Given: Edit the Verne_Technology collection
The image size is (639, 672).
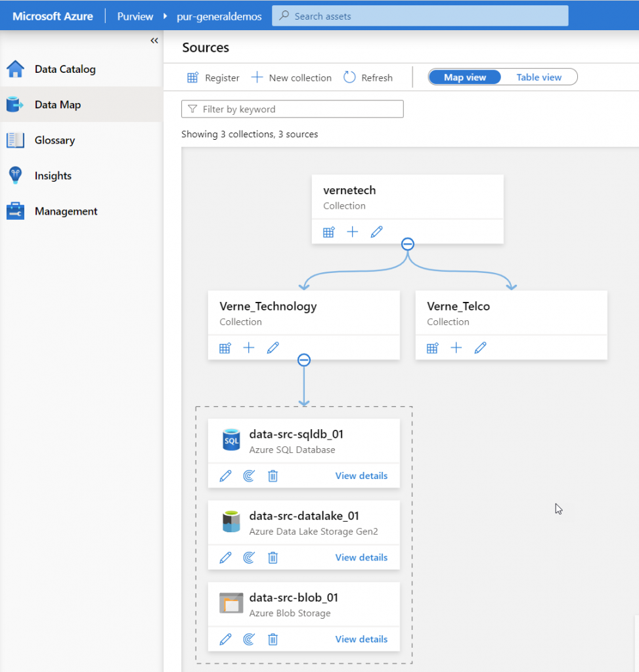Looking at the screenshot, I should pos(273,348).
